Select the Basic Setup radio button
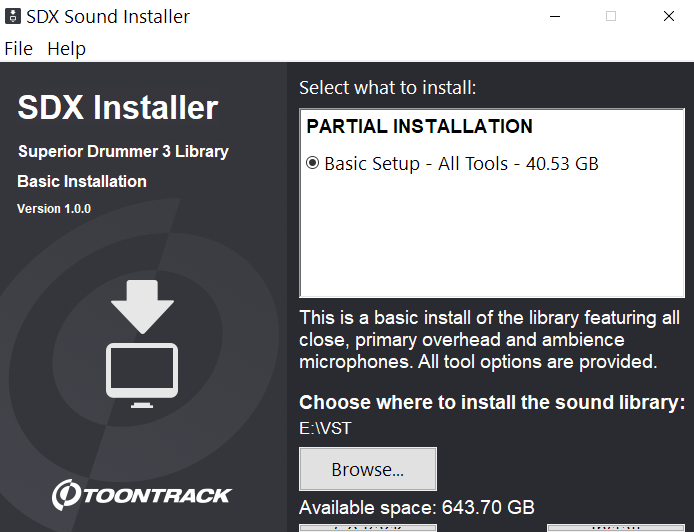The image size is (694, 532). tap(313, 163)
